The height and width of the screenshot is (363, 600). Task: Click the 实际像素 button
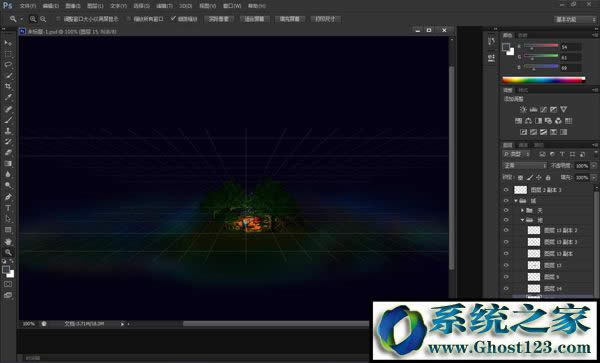[x=219, y=19]
